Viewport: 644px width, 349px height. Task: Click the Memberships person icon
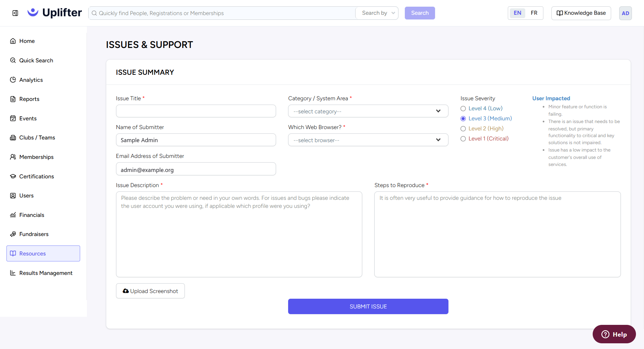pyautogui.click(x=13, y=157)
